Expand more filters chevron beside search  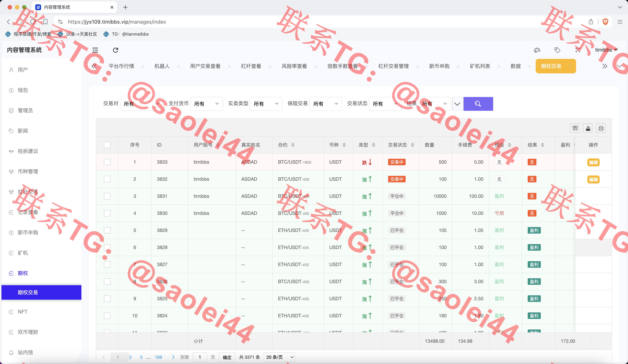coord(458,104)
